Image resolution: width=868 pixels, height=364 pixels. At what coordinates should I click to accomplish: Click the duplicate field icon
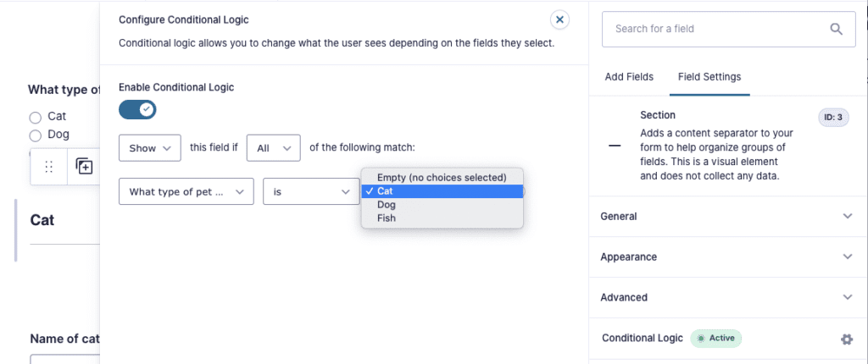point(84,166)
